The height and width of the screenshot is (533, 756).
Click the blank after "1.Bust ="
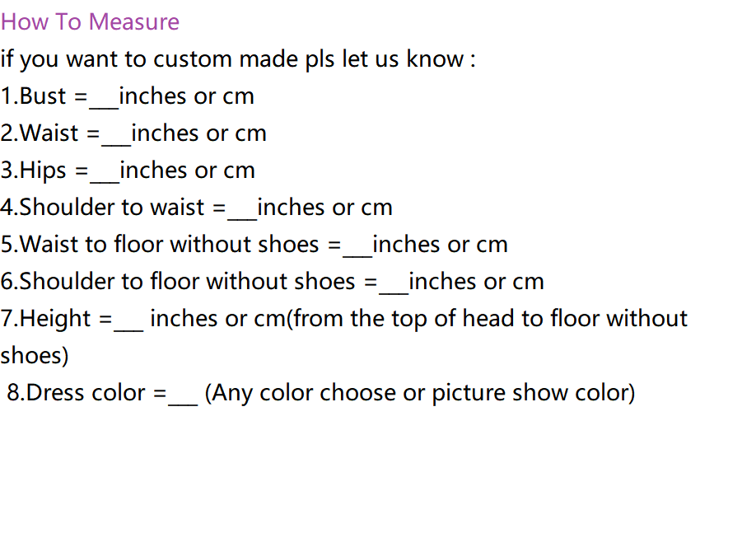(104, 99)
